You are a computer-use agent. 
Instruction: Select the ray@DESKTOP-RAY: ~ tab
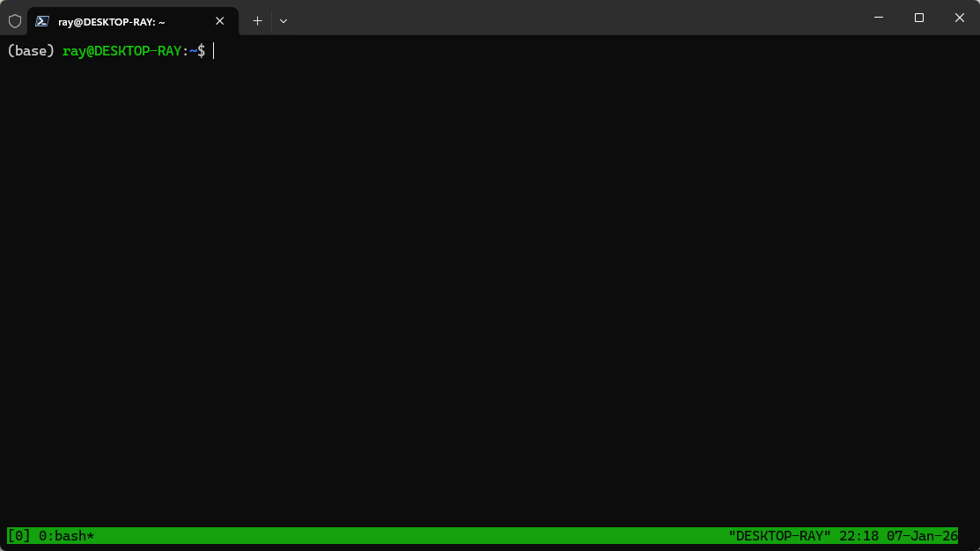123,21
